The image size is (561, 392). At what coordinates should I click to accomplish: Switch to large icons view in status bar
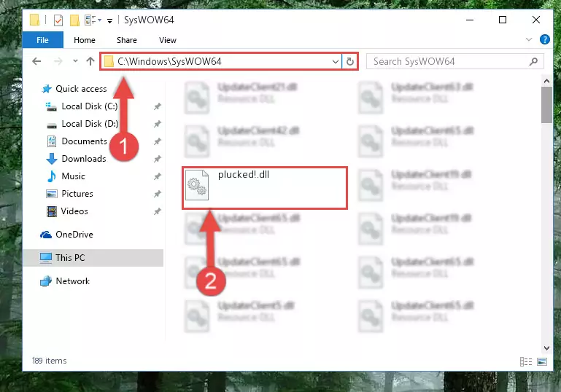click(542, 361)
